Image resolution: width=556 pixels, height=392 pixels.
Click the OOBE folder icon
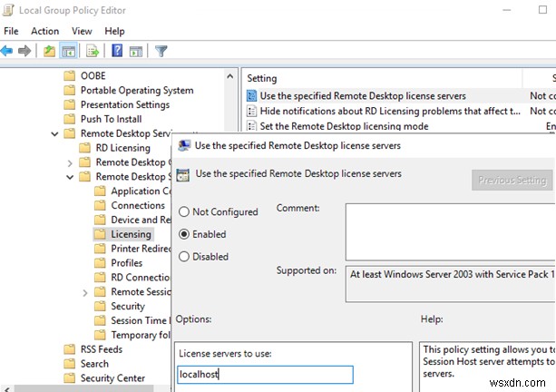click(x=70, y=75)
